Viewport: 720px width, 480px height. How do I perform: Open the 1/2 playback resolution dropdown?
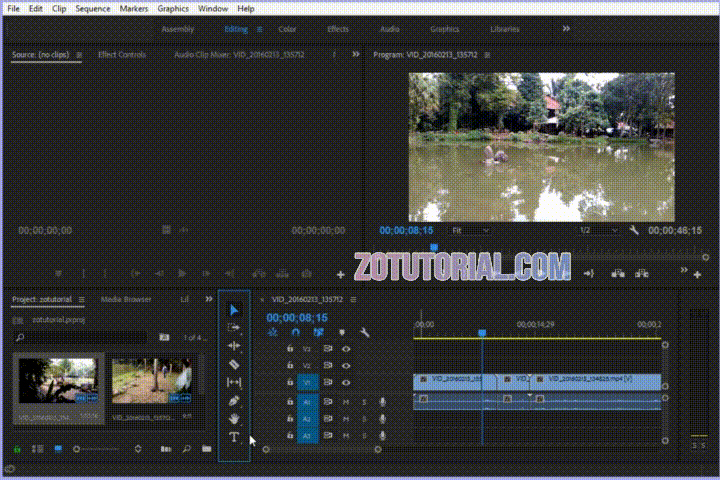point(598,230)
